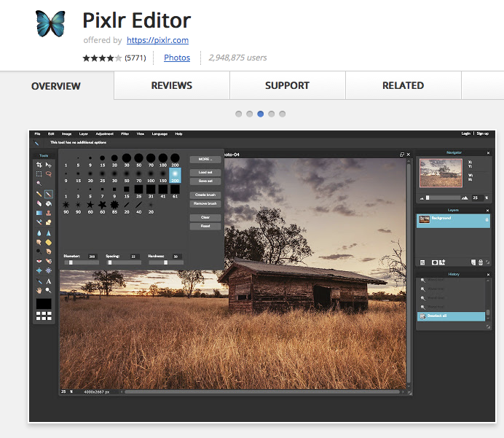This screenshot has width=504, height=438.
Task: Open the Adjustment menu
Action: click(x=104, y=134)
